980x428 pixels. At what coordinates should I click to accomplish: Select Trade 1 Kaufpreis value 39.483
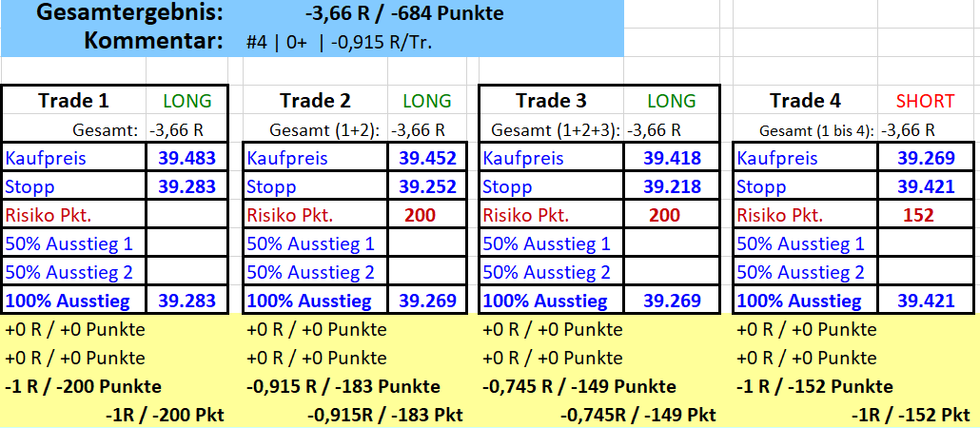tap(187, 159)
